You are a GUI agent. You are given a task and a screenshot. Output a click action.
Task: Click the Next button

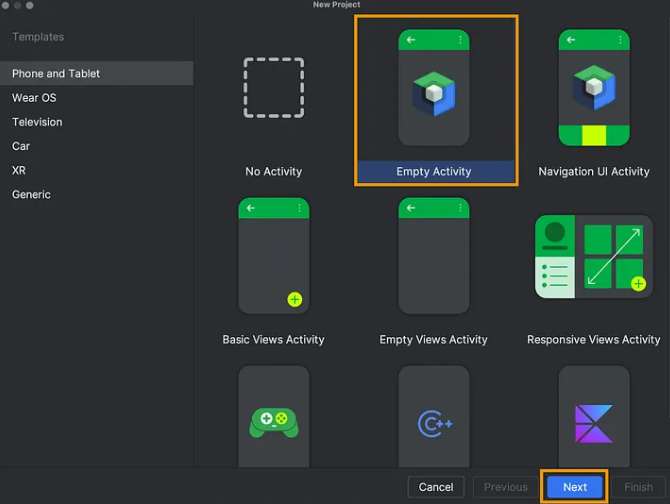[575, 487]
